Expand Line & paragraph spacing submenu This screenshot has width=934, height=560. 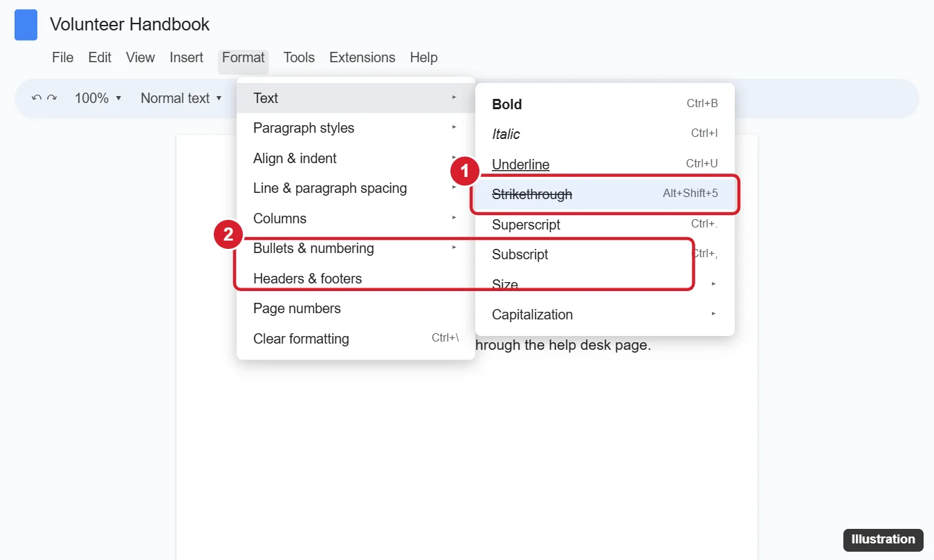pyautogui.click(x=356, y=188)
